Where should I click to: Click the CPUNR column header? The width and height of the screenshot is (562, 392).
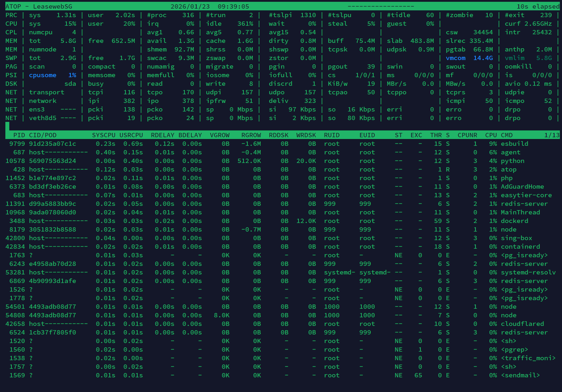[467, 135]
